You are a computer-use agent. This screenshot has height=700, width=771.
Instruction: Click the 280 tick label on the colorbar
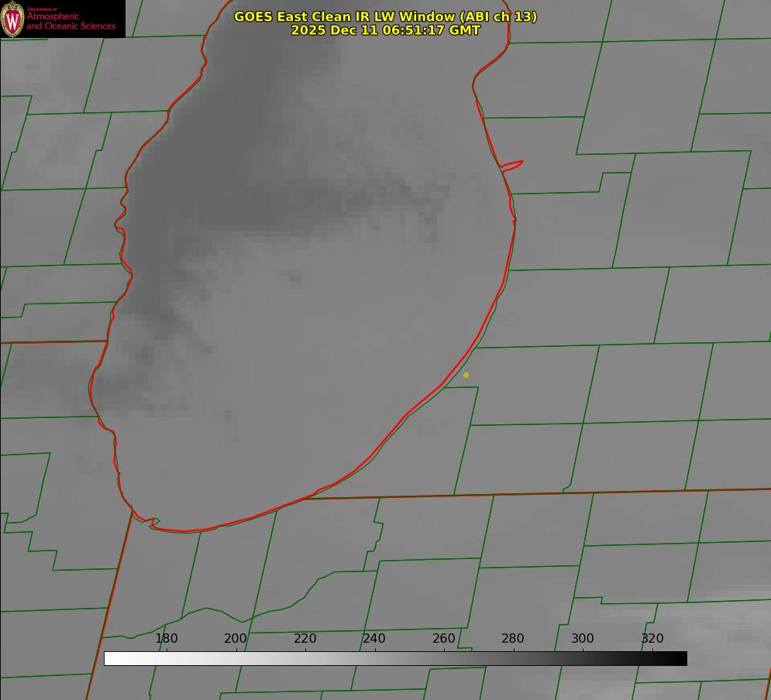pyautogui.click(x=513, y=639)
